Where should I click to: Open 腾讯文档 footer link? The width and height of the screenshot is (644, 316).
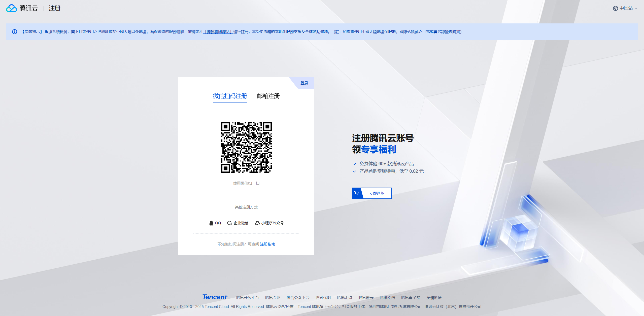387,298
